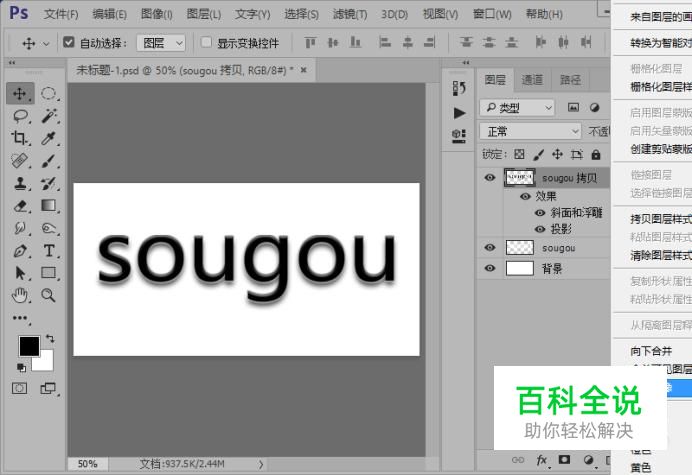Select the Pen tool

[x=20, y=251]
